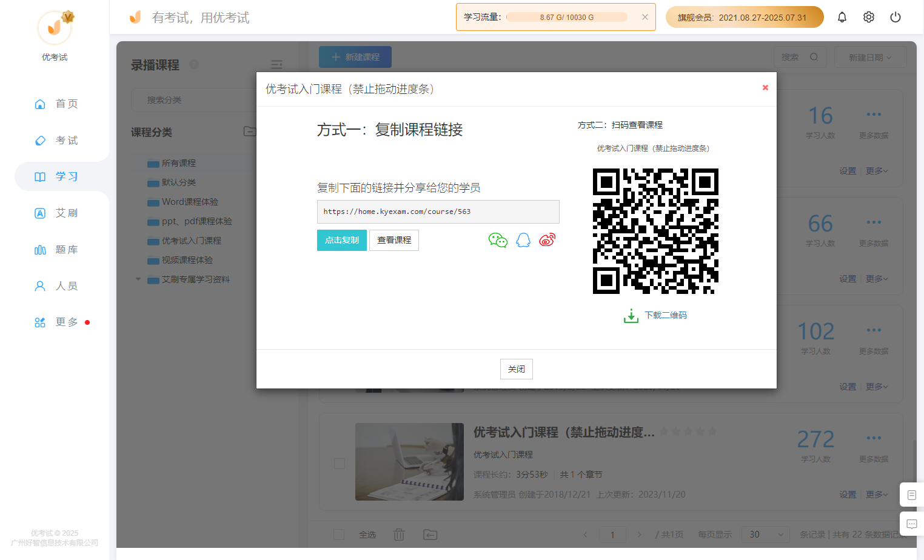Select ppt、pdf课程体验 category
The width and height of the screenshot is (924, 560).
(x=197, y=221)
